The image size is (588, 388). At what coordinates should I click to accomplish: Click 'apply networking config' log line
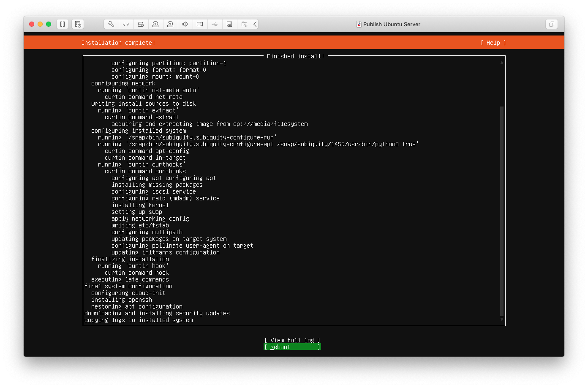click(150, 219)
